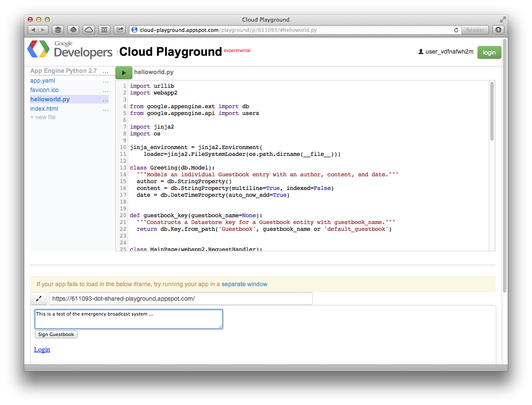The width and height of the screenshot is (532, 405).
Task: Click the Google Developers logo
Action: click(70, 50)
